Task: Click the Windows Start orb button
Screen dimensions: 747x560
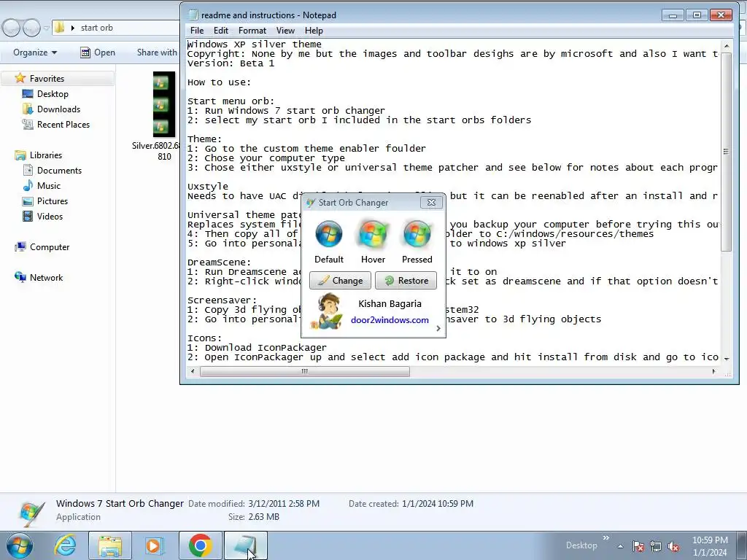Action: 19,545
